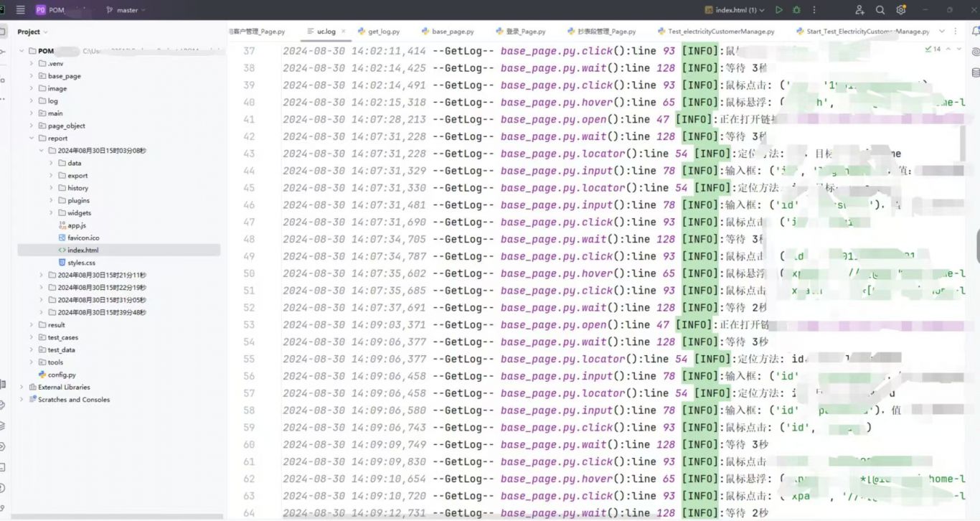Collapse the 2024年08月30日15时03分08秒 folder

pos(42,151)
